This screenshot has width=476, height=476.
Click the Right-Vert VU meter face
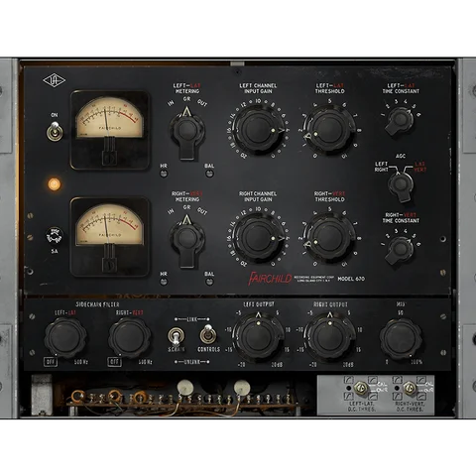(x=109, y=225)
